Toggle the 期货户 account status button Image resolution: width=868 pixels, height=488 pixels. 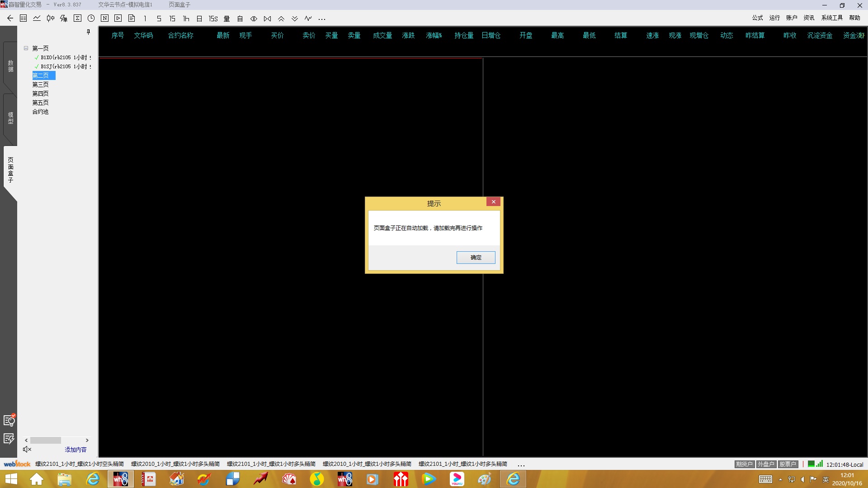[x=744, y=464]
